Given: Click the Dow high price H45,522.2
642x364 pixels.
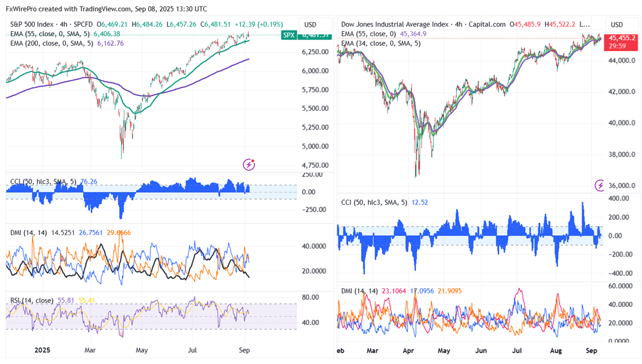Looking at the screenshot, I should point(559,24).
